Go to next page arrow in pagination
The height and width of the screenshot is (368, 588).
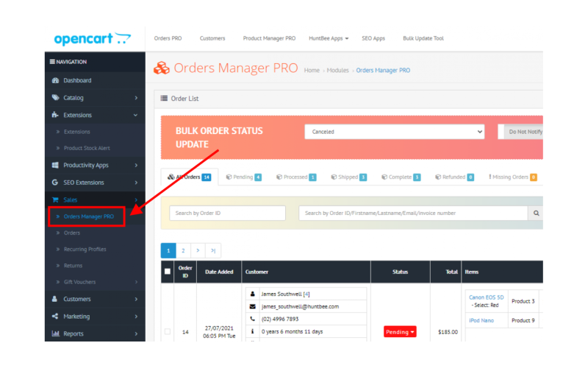[198, 250]
